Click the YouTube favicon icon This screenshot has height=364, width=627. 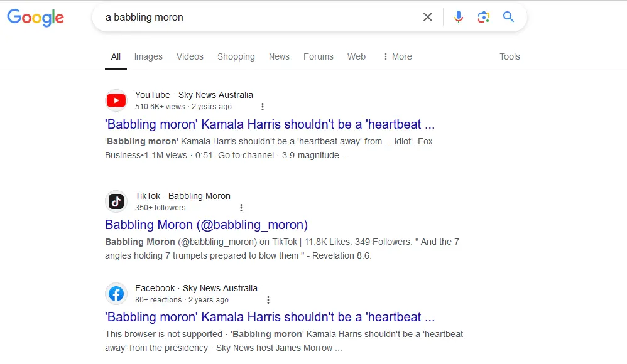point(116,100)
